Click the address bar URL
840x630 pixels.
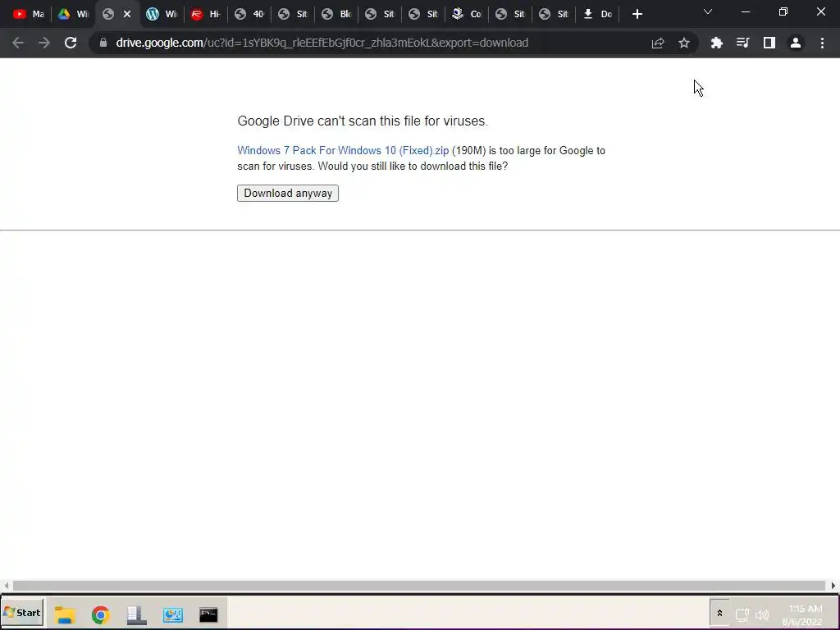pos(322,43)
